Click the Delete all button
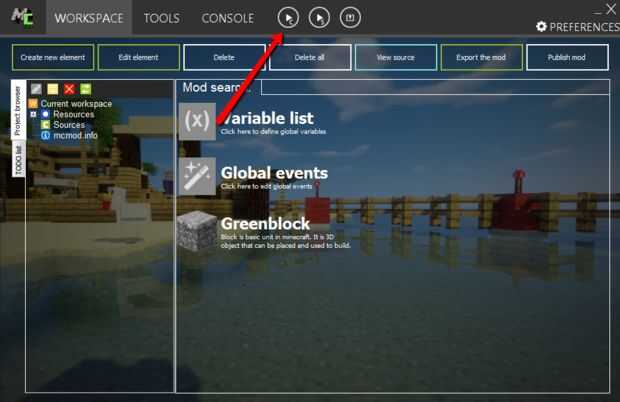Screen dimensions: 620x402 tap(310, 58)
